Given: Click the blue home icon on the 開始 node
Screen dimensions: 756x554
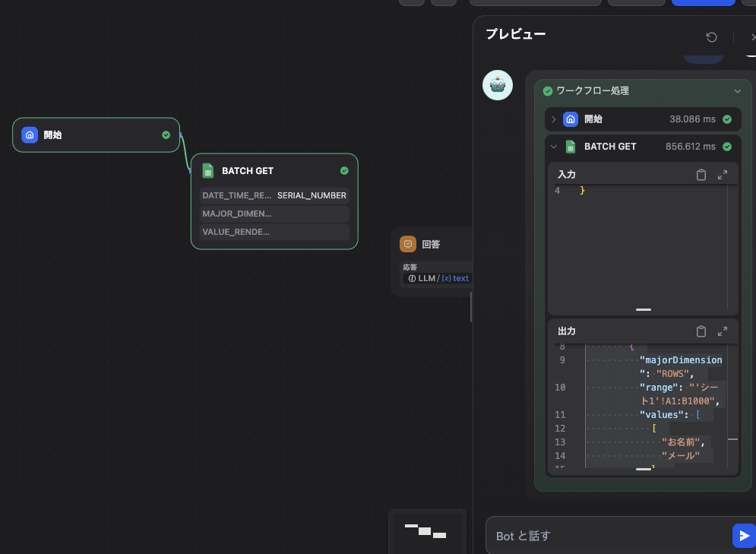Looking at the screenshot, I should [30, 135].
